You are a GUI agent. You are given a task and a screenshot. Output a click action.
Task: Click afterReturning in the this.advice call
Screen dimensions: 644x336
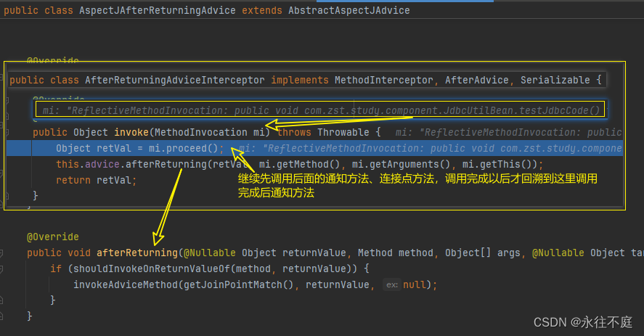[166, 164]
